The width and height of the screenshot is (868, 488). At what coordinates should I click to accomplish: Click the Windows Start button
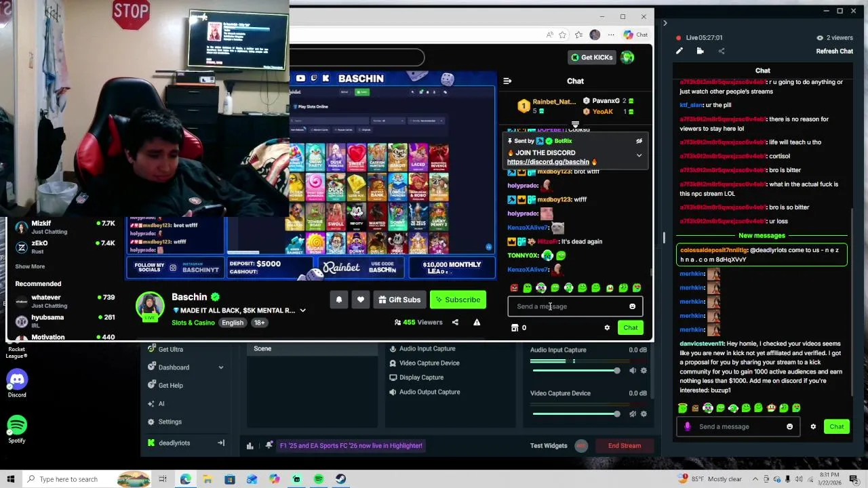(10, 479)
